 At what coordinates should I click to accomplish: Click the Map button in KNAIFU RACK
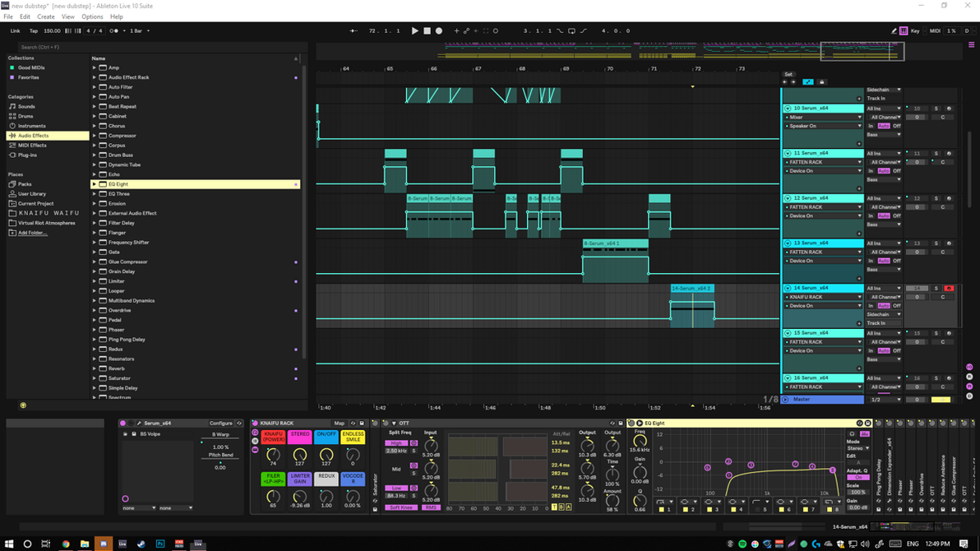coord(339,424)
